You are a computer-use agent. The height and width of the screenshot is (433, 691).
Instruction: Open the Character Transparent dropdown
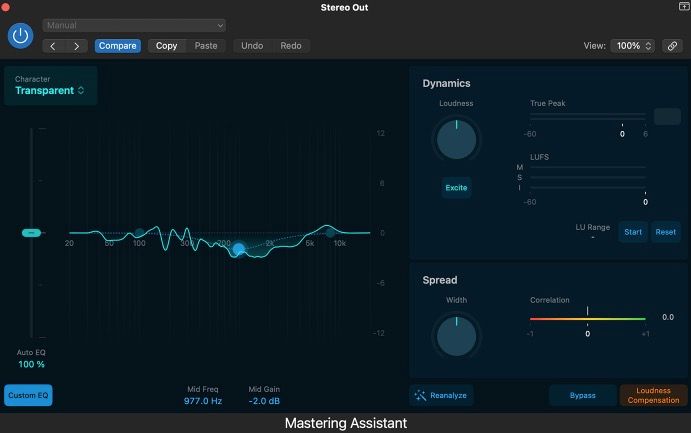[50, 90]
